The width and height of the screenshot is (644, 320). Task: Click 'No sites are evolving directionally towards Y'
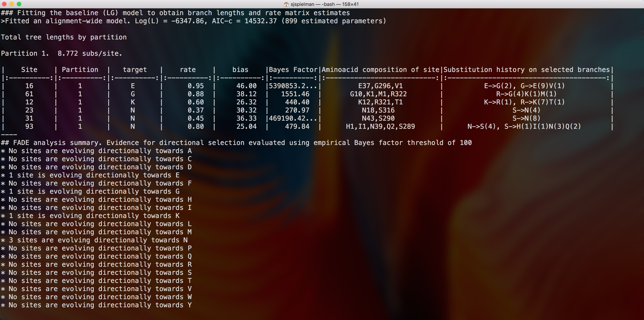coord(96,305)
